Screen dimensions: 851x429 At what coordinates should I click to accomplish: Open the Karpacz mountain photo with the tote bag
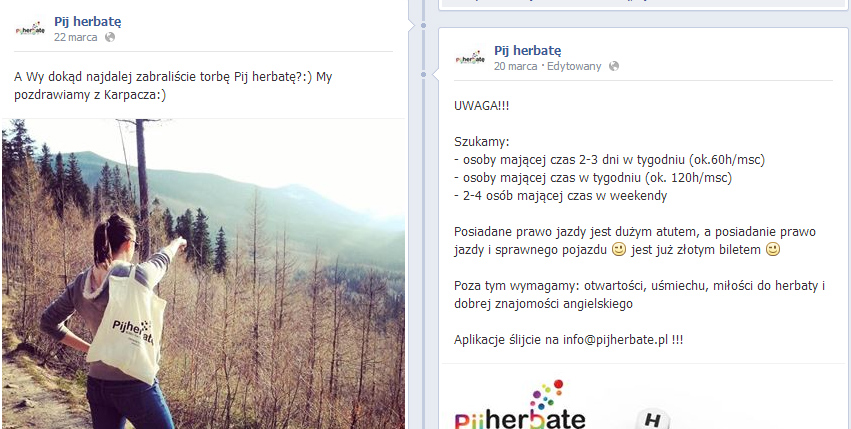pos(203,274)
